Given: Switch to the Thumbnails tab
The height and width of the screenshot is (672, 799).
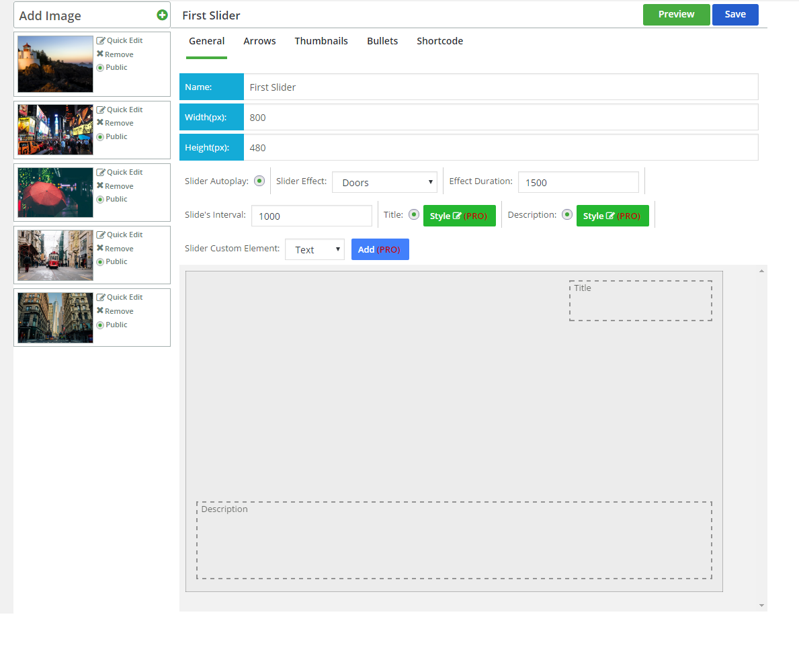Looking at the screenshot, I should click(x=321, y=41).
